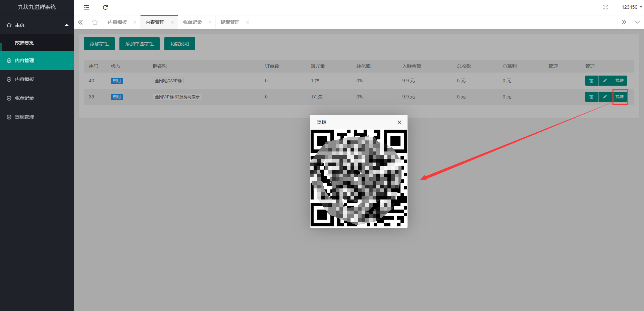Open 提现管理 in the sidebar
644x311 pixels.
pos(37,117)
